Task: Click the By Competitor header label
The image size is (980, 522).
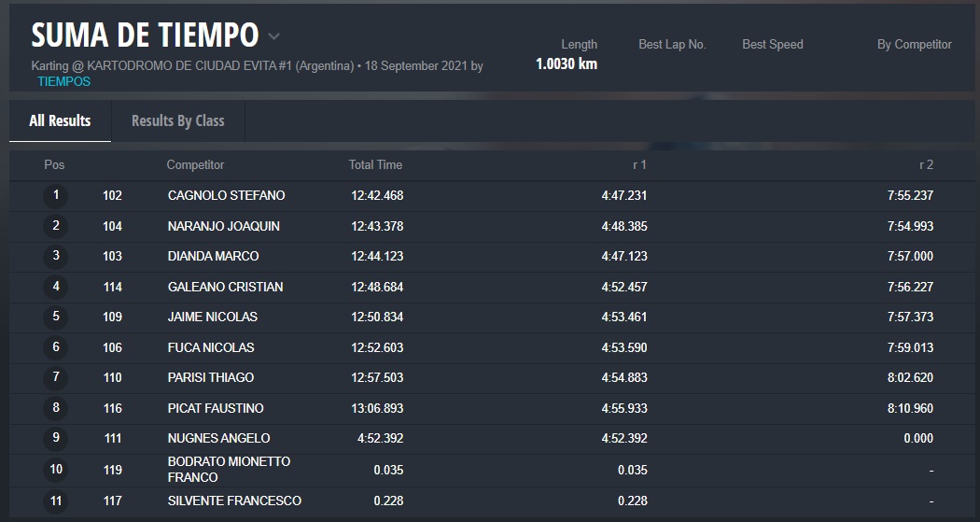Action: [914, 44]
